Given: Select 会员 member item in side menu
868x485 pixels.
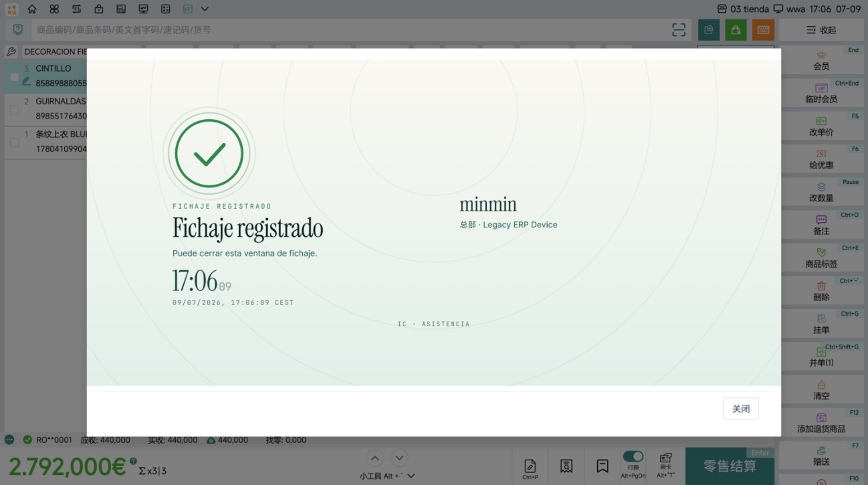Looking at the screenshot, I should 821,61.
